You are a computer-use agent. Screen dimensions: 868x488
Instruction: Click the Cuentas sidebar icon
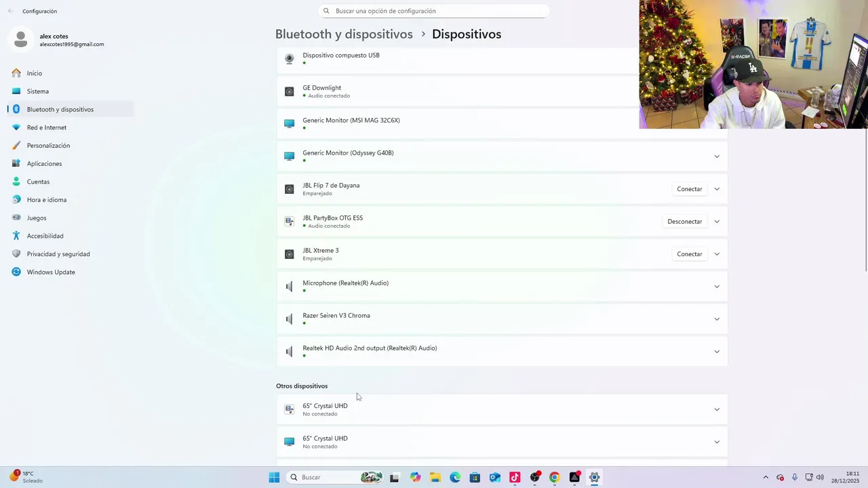coord(16,182)
